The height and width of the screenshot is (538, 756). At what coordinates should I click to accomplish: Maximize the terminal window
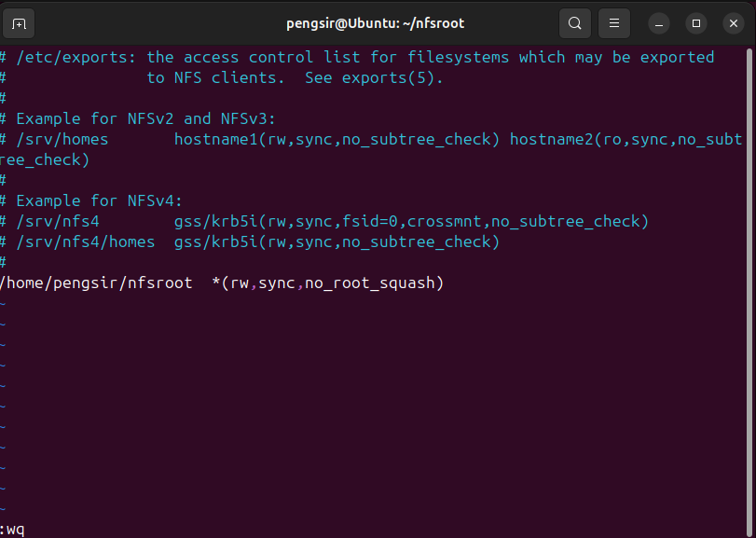pos(696,23)
